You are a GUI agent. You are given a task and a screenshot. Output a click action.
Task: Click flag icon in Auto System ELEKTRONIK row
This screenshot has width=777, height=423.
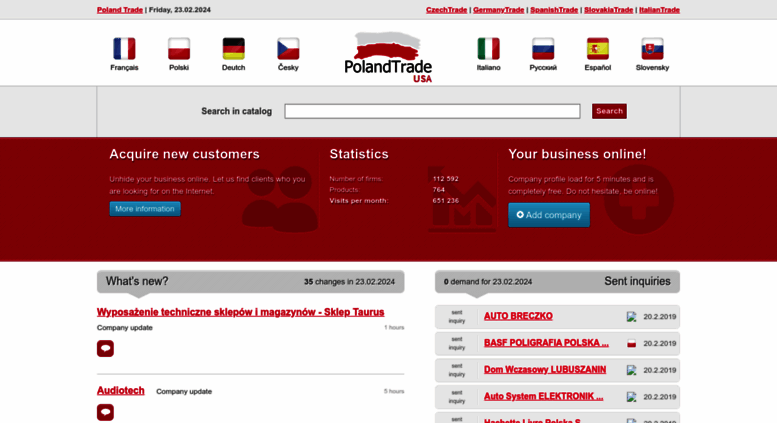point(631,397)
